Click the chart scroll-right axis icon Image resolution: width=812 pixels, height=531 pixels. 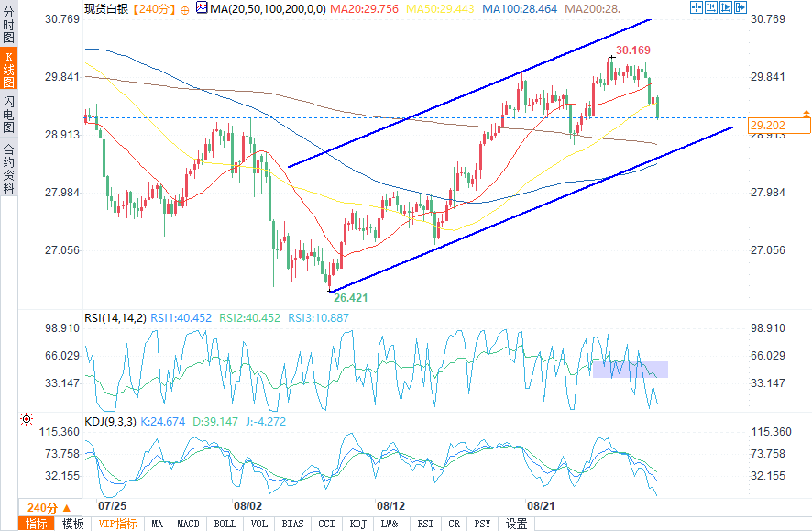click(726, 7)
